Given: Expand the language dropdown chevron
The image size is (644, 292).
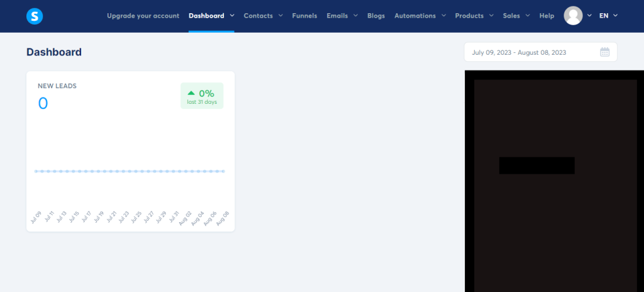Looking at the screenshot, I should pos(615,16).
